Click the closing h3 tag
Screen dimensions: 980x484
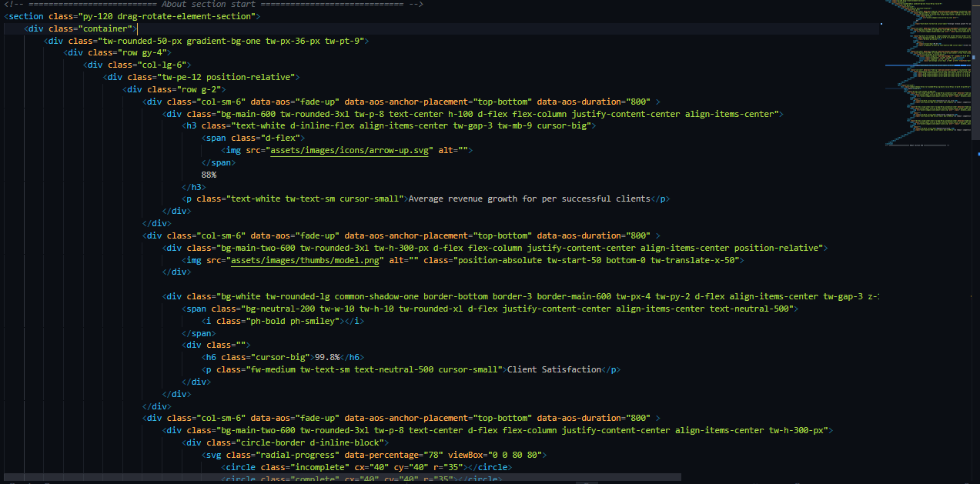pyautogui.click(x=192, y=186)
